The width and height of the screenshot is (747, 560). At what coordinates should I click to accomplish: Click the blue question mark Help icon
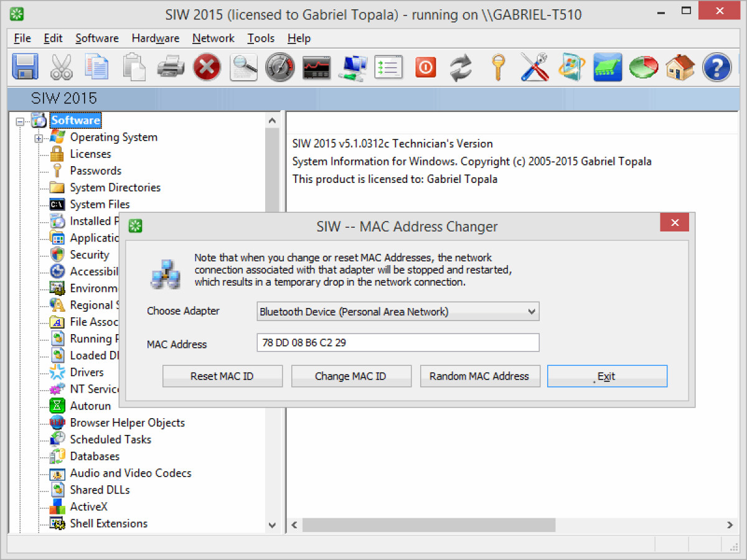[x=716, y=67]
